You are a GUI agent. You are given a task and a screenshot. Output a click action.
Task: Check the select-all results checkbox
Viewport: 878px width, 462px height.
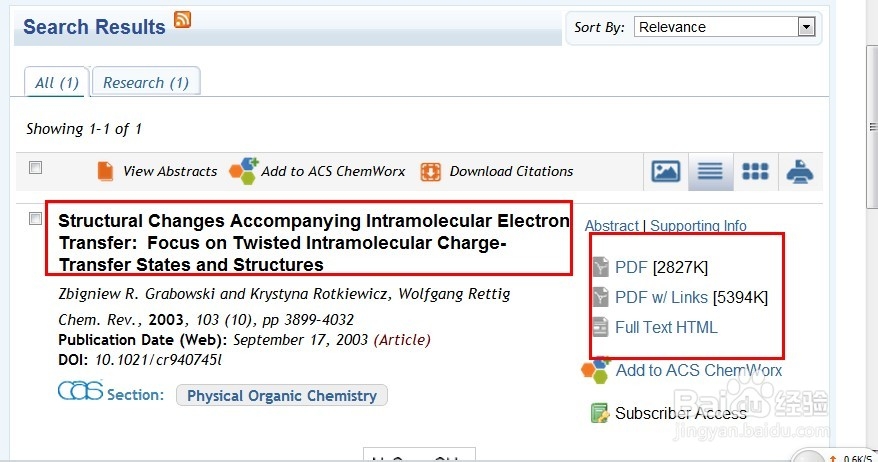click(x=36, y=168)
